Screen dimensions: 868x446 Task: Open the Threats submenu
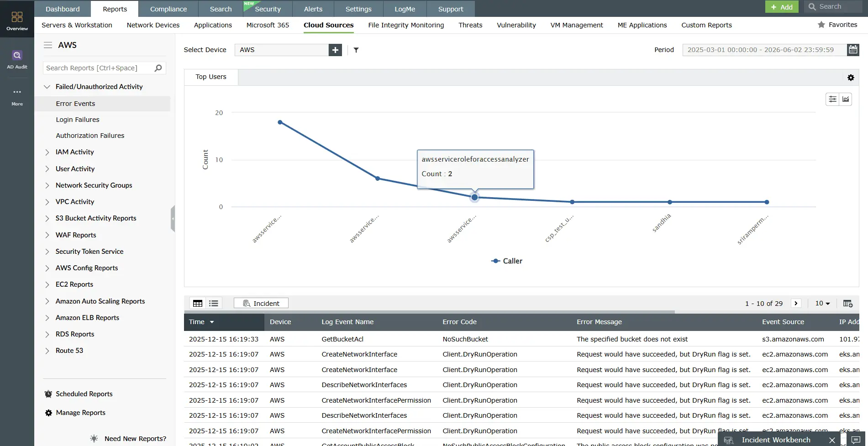coord(470,25)
